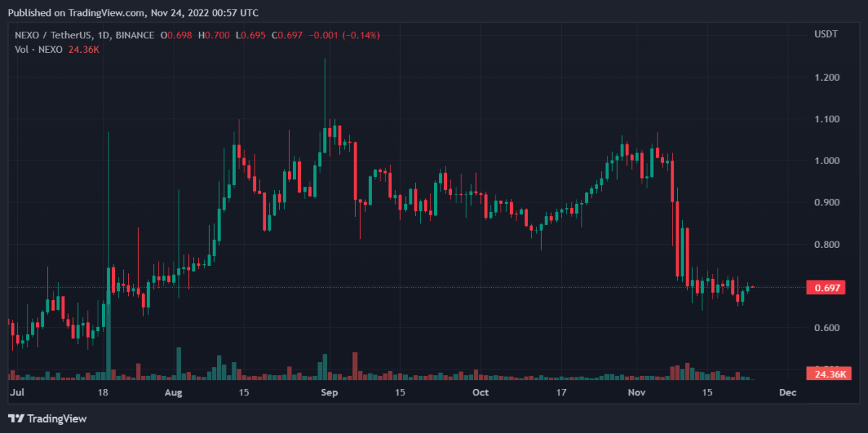
Task: Click the Sep label on time axis
Action: (330, 393)
